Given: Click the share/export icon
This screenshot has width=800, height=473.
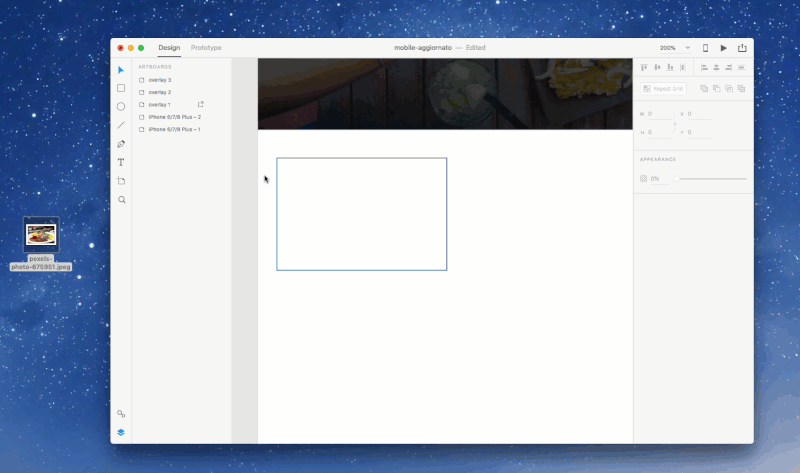Looking at the screenshot, I should [742, 48].
